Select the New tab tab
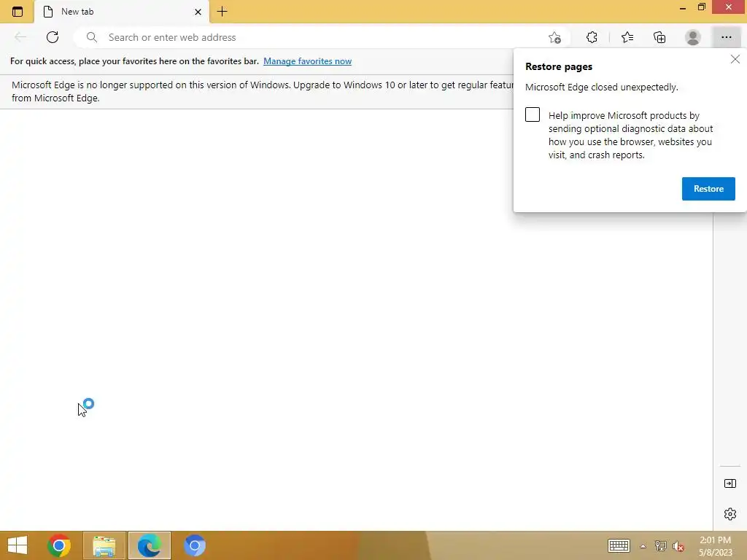 (x=122, y=12)
